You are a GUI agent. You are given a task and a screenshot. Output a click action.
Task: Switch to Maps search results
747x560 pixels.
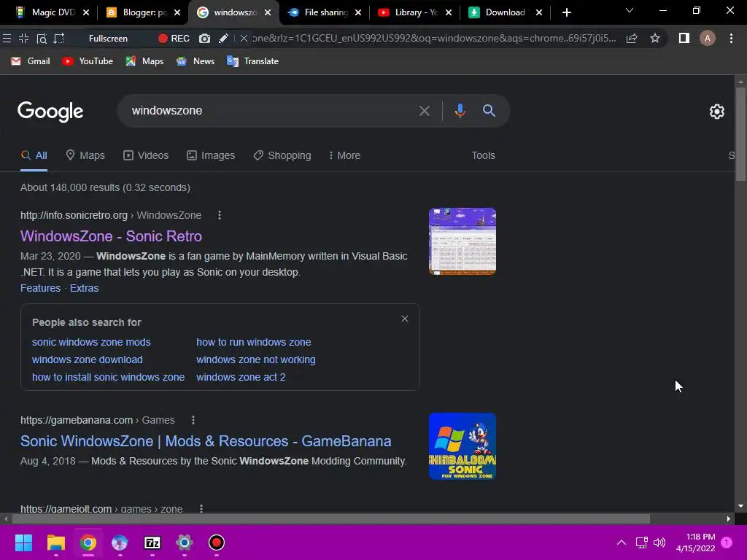click(85, 156)
